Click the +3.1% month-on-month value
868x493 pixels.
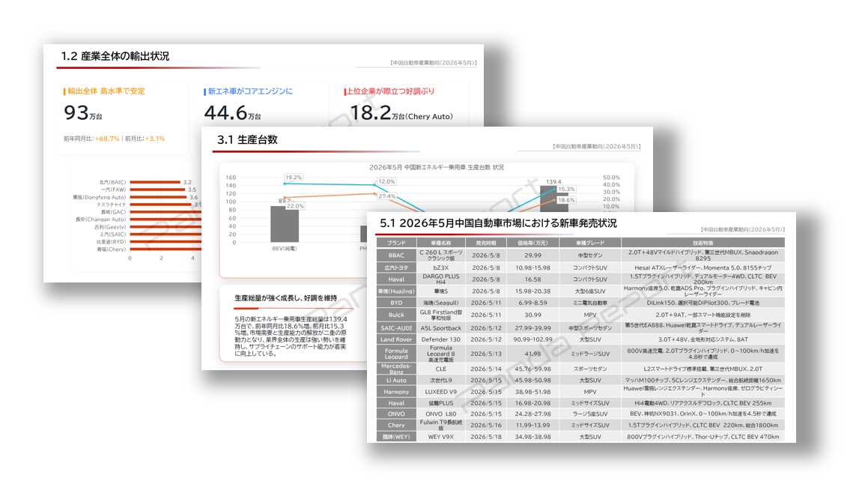point(155,139)
